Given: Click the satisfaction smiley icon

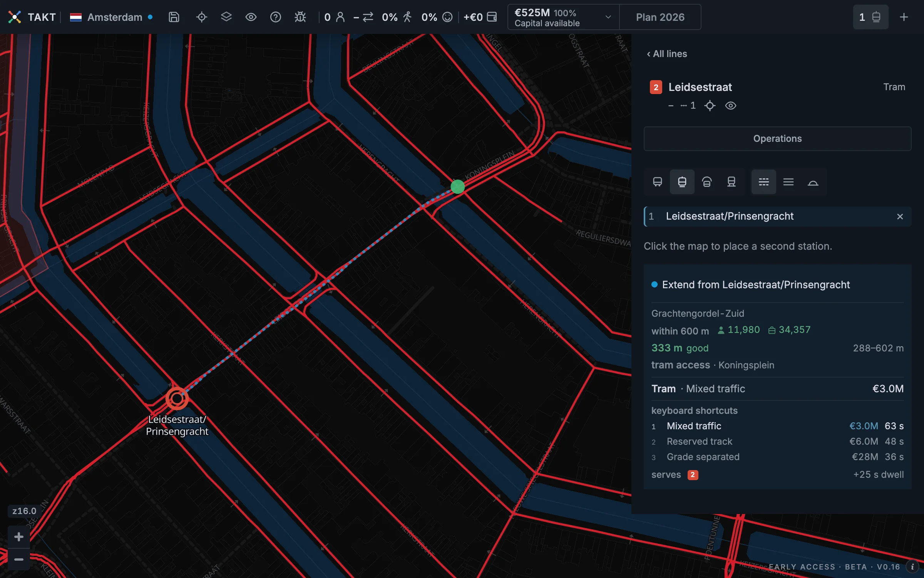Looking at the screenshot, I should coord(447,17).
